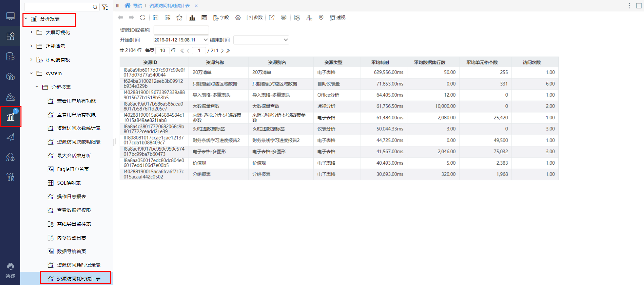This screenshot has width=644, height=285.
Task: Click the dashboard grid icon in left sidebar
Action: 10,36
